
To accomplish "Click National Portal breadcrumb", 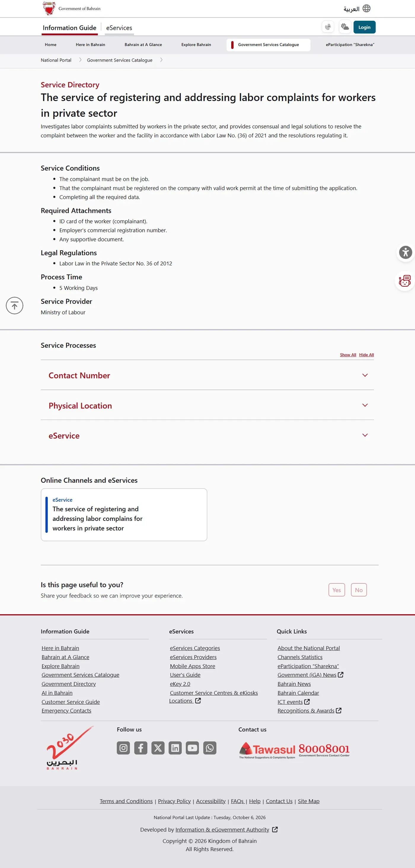I will (56, 60).
